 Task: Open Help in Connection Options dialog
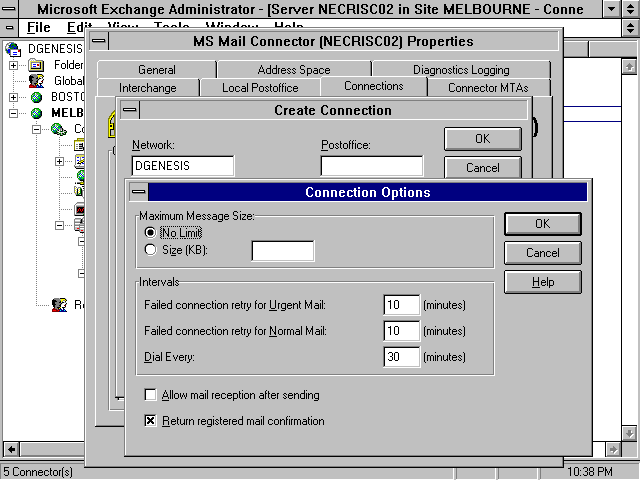click(543, 282)
